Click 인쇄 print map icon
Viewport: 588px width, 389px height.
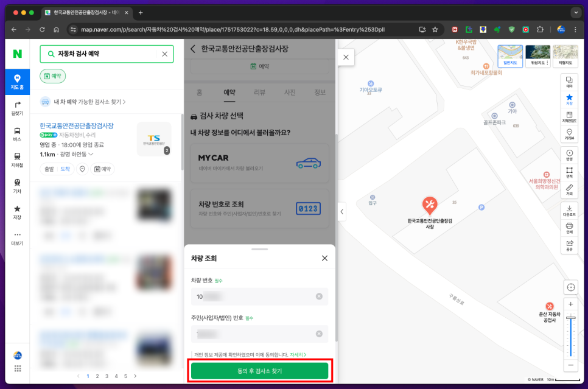click(x=569, y=228)
